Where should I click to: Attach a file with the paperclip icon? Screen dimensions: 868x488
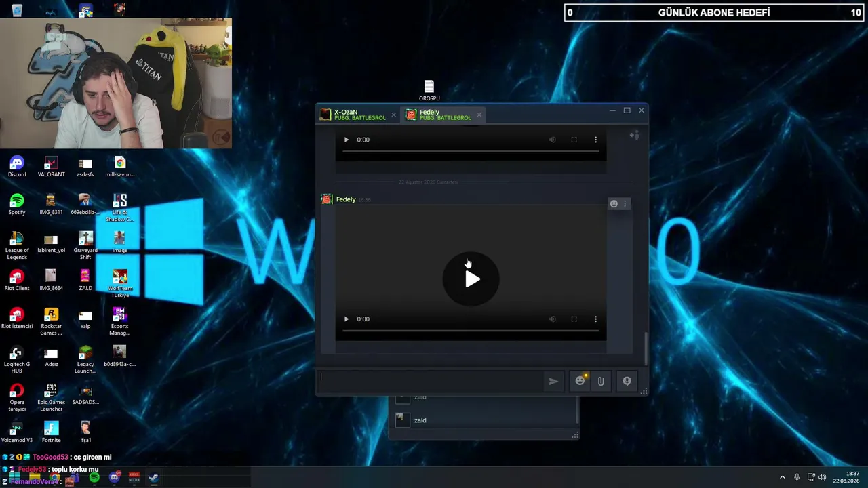[601, 381]
